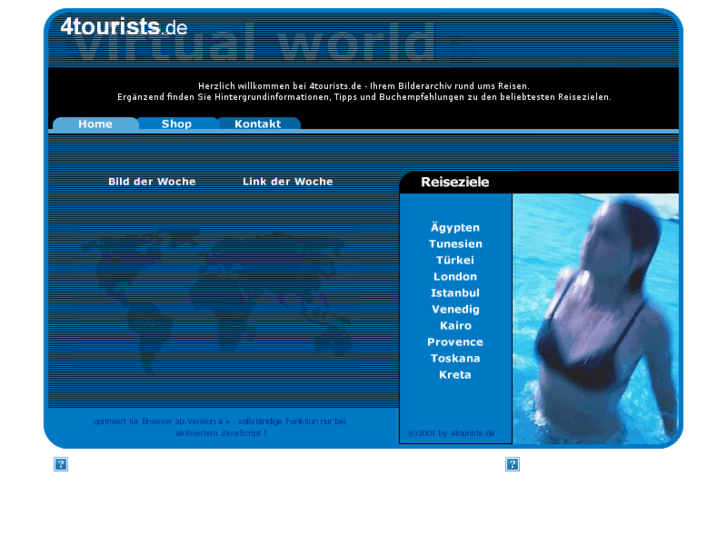Click the left broken image placeholder icon

61,464
